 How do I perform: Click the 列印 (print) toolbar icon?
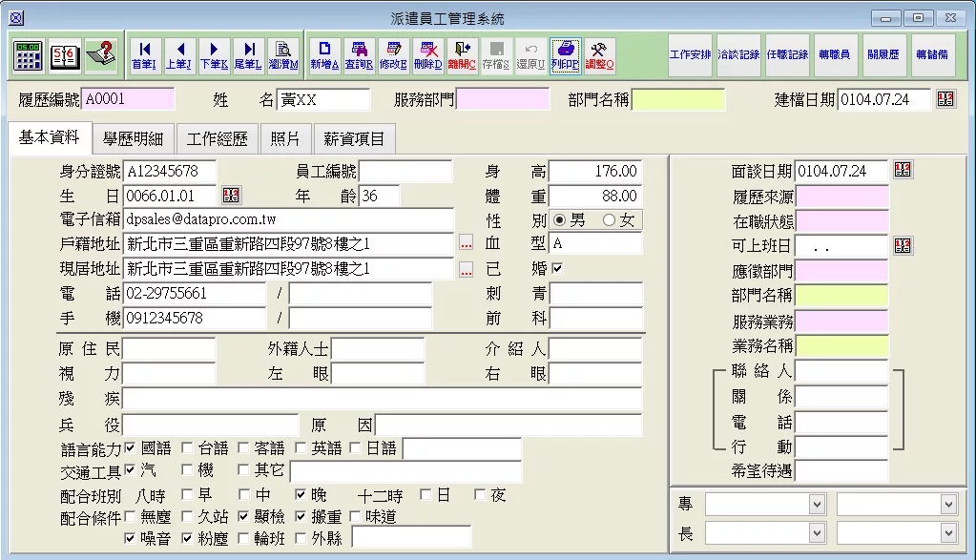click(566, 55)
